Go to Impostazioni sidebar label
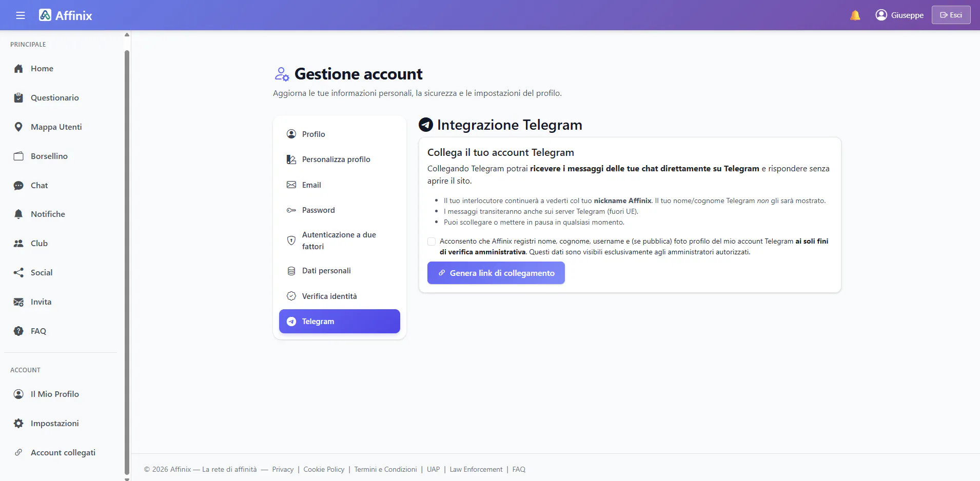The image size is (980, 481). (x=55, y=424)
